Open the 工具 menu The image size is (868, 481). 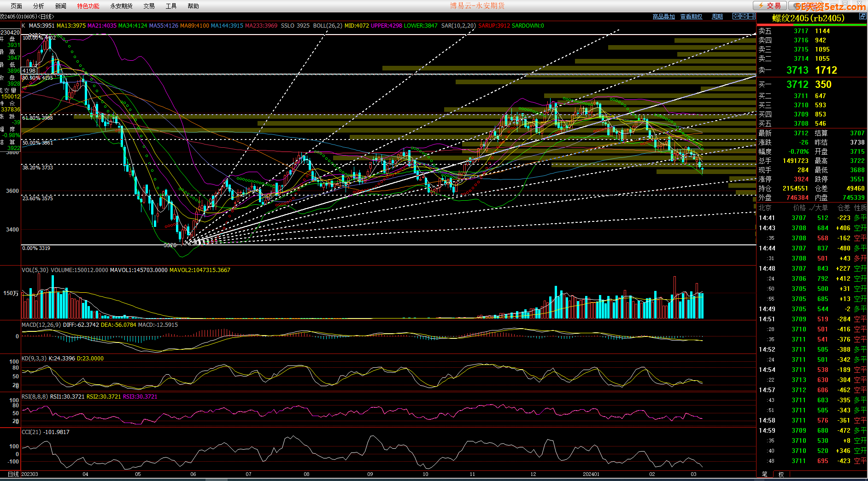171,6
